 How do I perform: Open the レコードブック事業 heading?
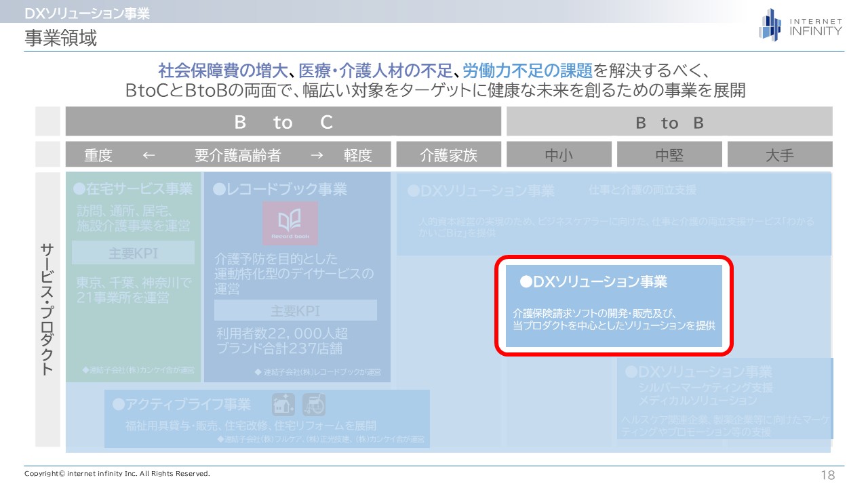pyautogui.click(x=280, y=189)
